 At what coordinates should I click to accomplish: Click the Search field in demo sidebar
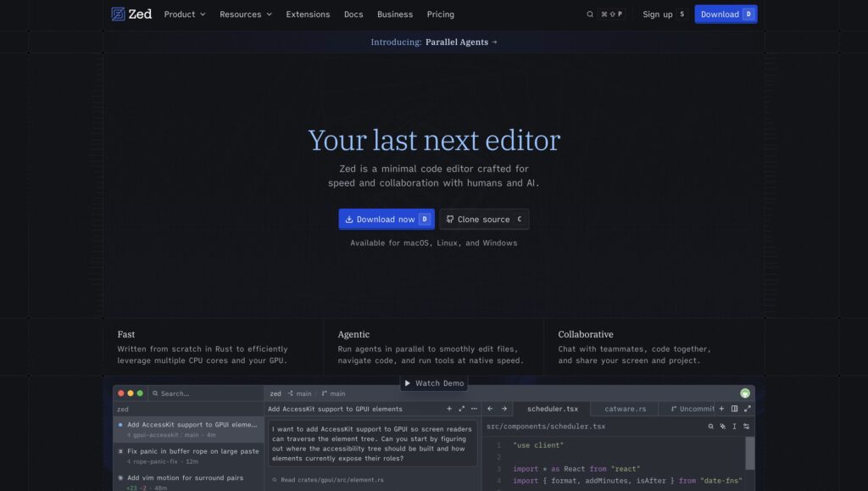coord(205,393)
